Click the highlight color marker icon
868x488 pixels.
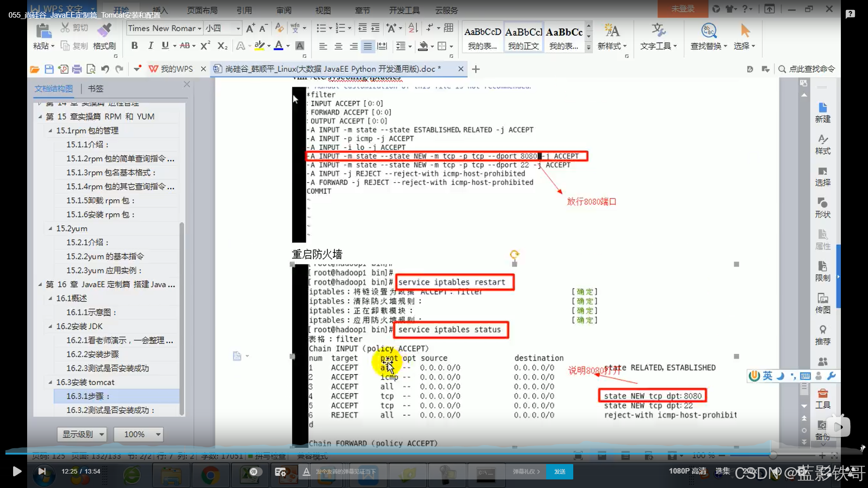[259, 46]
